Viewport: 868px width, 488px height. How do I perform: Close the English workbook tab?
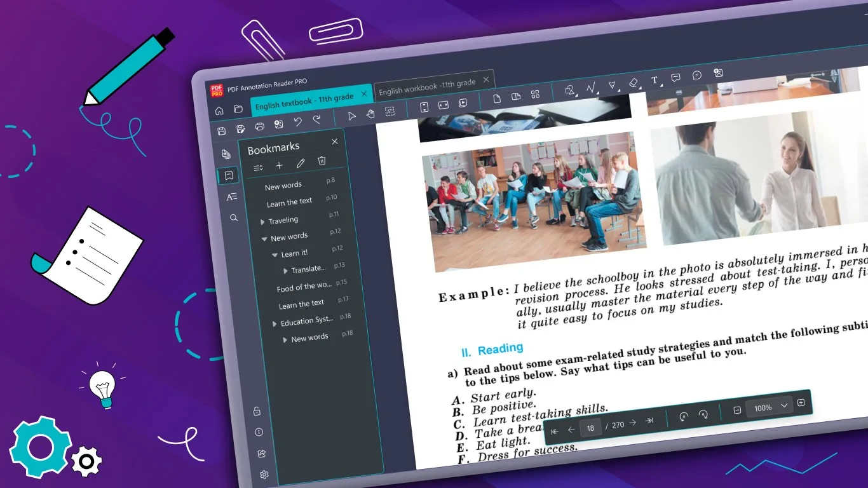(486, 79)
